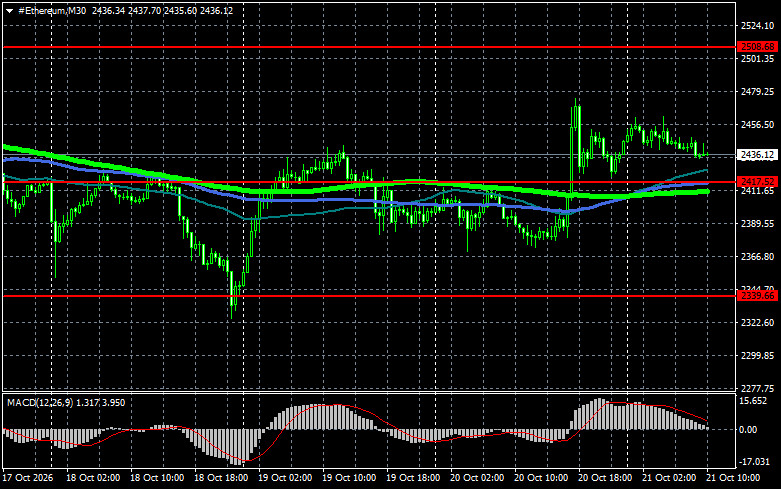Viewport: 781px width, 489px height.
Task: Click the 19 Oct 10:00 time label
Action: pyautogui.click(x=349, y=478)
